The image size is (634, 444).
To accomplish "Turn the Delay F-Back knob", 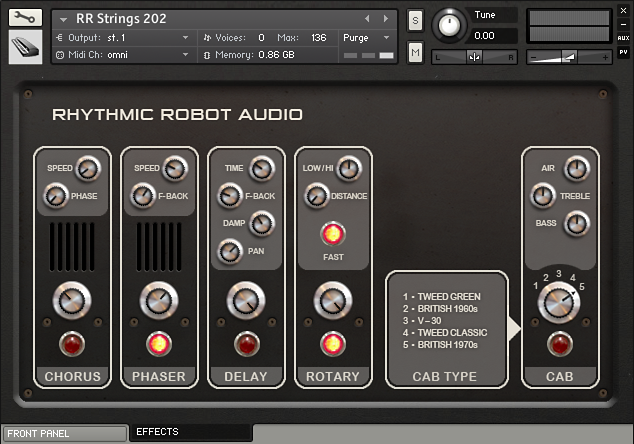I will click(230, 196).
